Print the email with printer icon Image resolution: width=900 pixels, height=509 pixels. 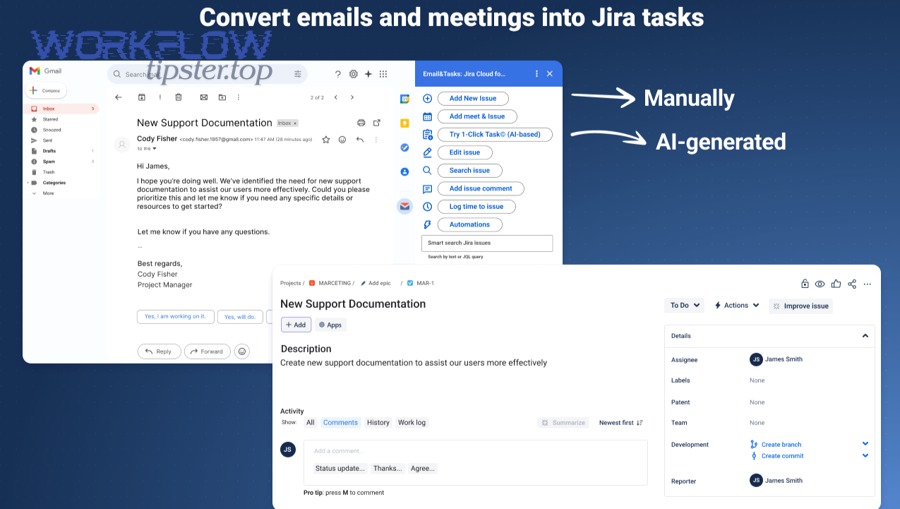click(x=361, y=123)
